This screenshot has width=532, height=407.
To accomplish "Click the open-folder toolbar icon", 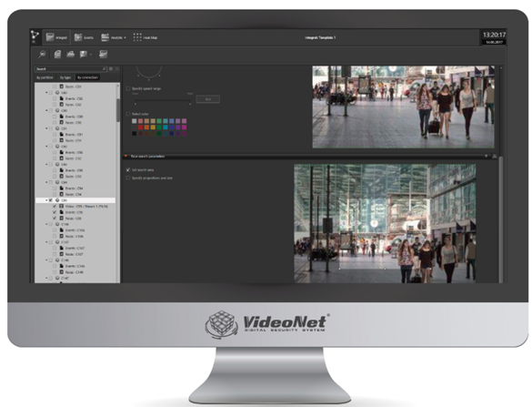I will point(71,55).
